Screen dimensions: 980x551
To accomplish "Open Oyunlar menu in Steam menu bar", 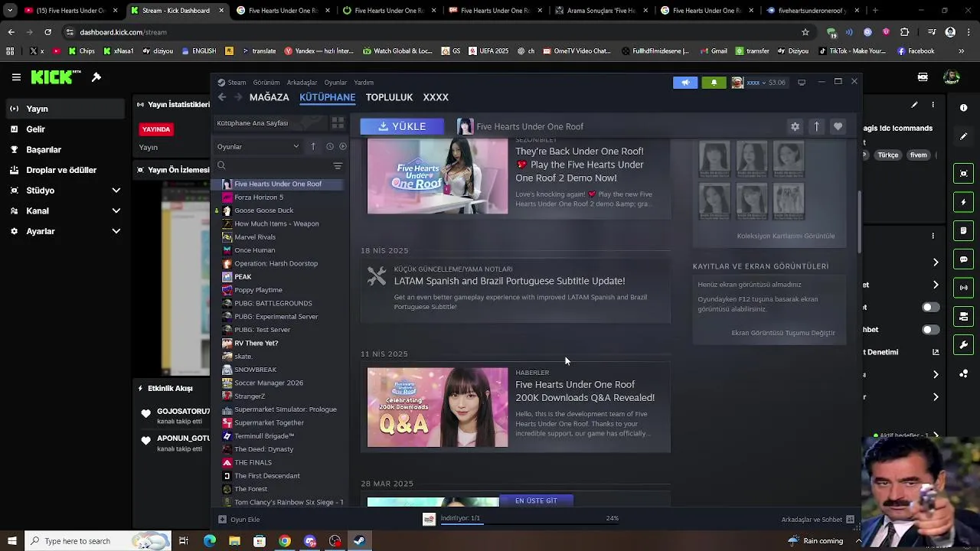I will (335, 83).
